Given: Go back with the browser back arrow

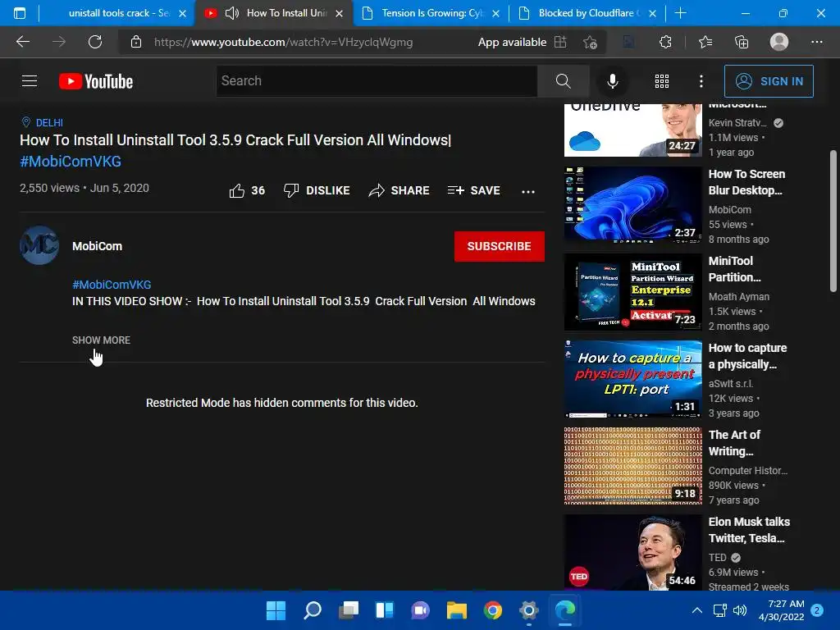Looking at the screenshot, I should (x=23, y=42).
